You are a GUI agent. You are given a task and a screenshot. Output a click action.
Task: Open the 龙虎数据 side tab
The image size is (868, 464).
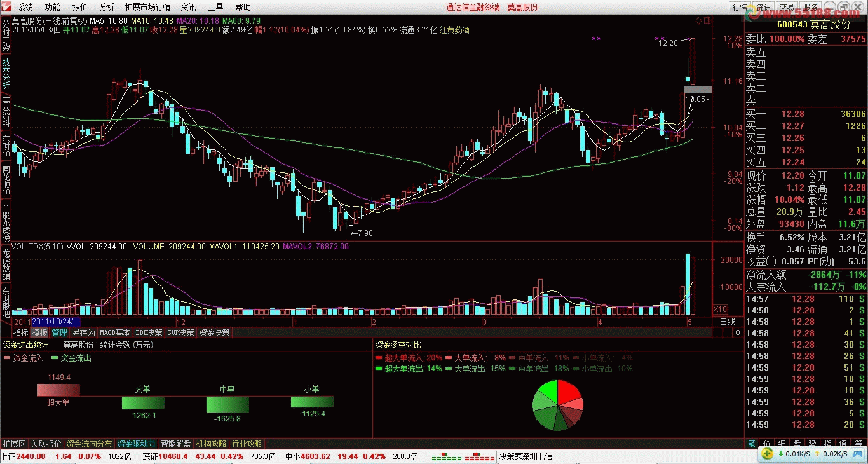[x=6, y=264]
